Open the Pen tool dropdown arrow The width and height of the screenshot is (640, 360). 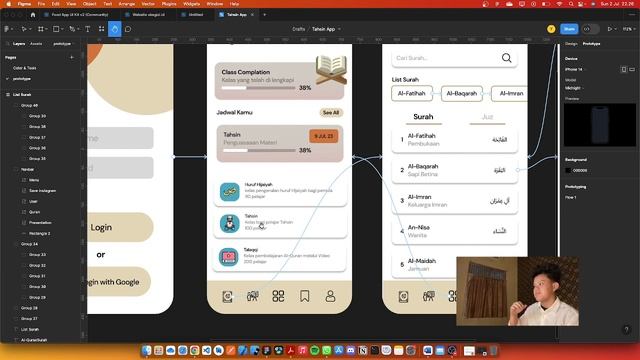[78, 29]
